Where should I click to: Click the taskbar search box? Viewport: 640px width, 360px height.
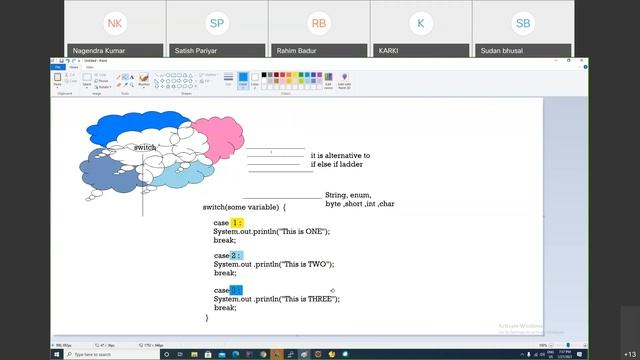[x=112, y=354]
